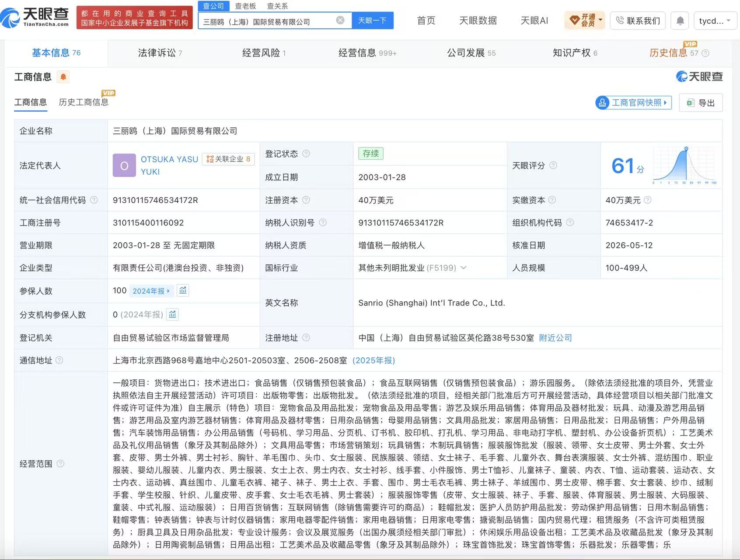This screenshot has width=740, height=560.
Task: Click help icon next to 历史信息 tab
Action: click(705, 53)
